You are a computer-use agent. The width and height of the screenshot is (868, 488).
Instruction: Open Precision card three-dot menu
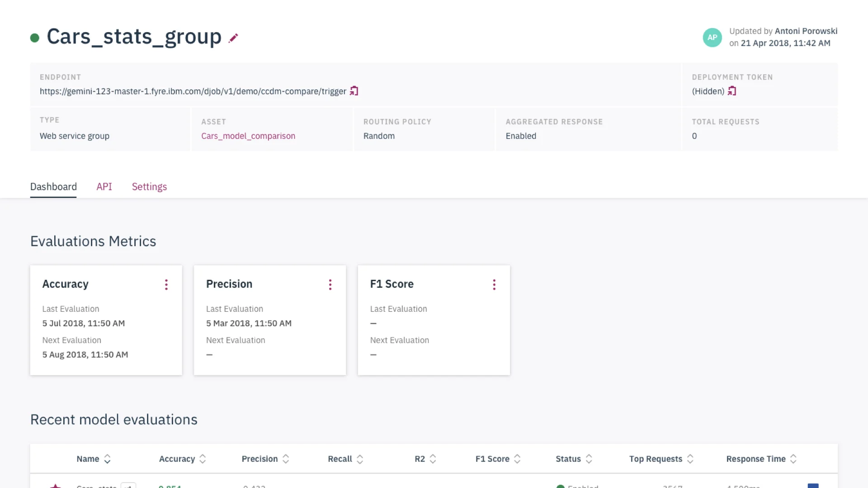point(330,285)
